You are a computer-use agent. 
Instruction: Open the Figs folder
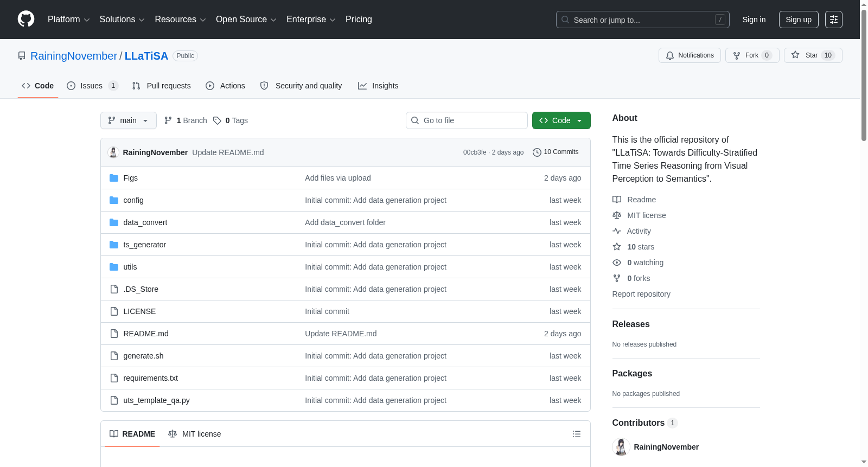pos(130,178)
